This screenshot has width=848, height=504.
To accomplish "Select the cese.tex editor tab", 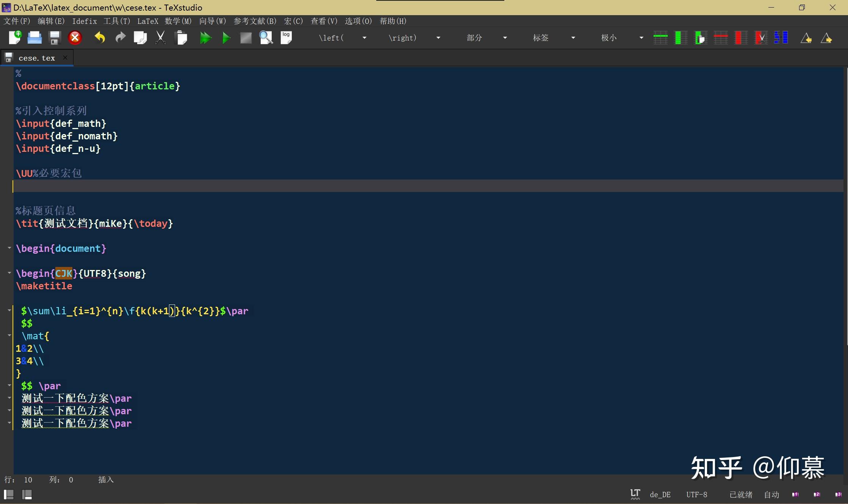I will pos(37,58).
